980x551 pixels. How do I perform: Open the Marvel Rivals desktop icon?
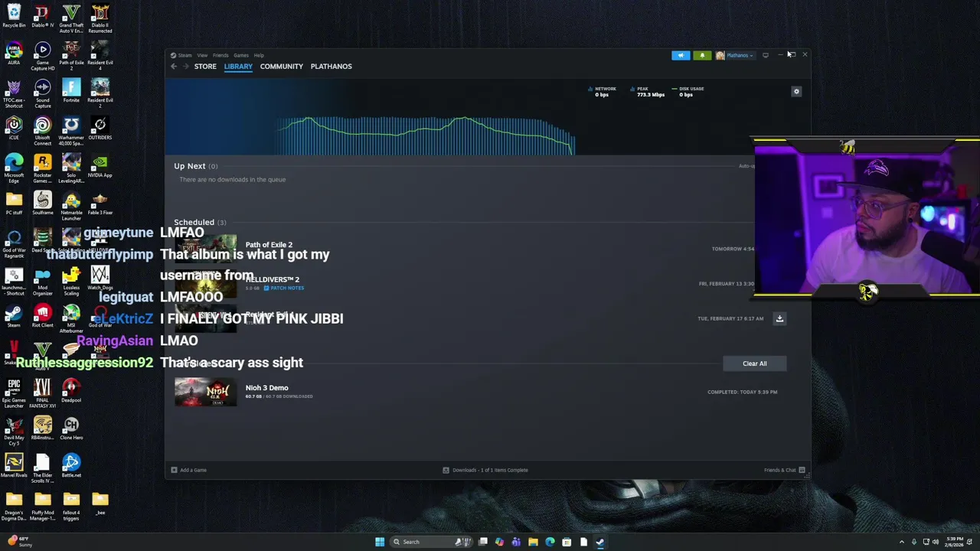pos(14,467)
